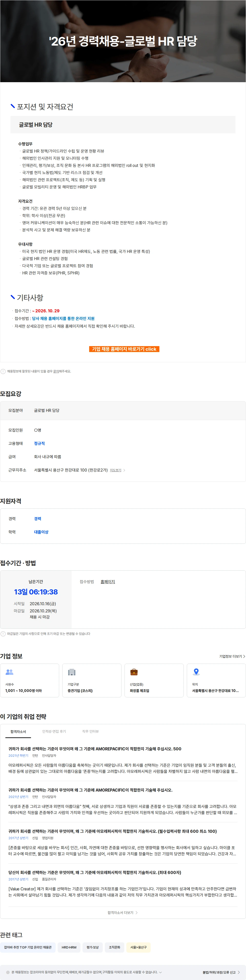Click 불법/허위/과장/오류 신고 link

click(x=219, y=972)
